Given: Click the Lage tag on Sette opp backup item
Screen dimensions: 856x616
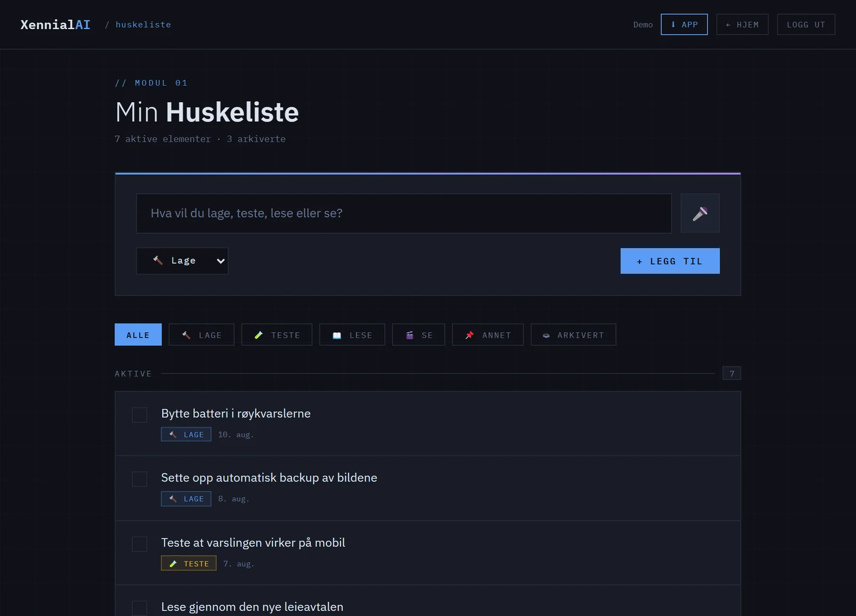Looking at the screenshot, I should point(186,499).
